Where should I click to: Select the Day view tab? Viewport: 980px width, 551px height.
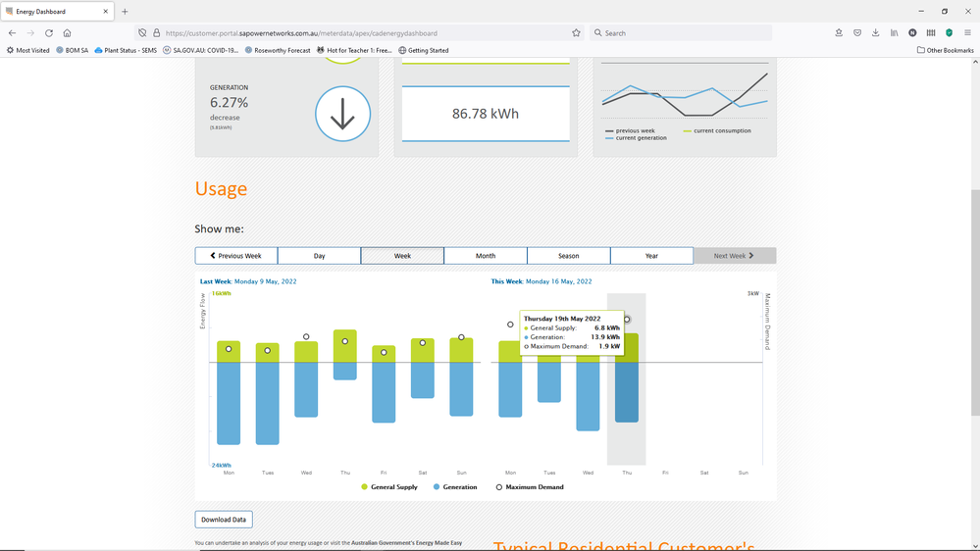point(319,256)
